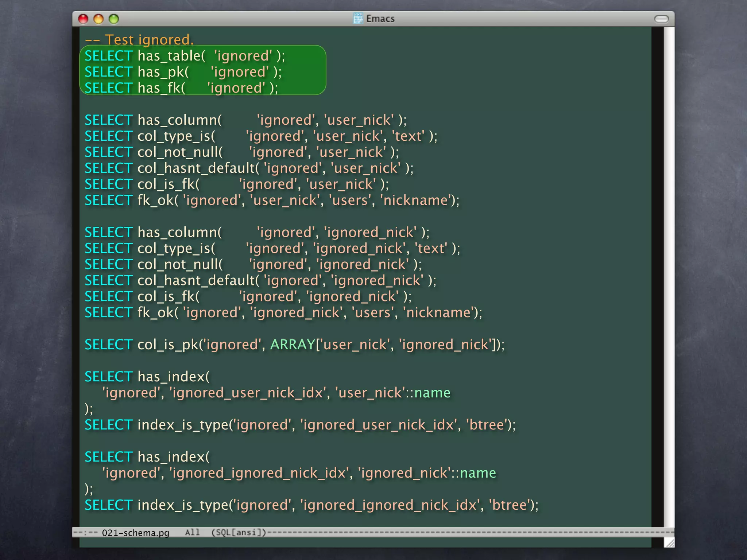Click the ARRAY keyword
The height and width of the screenshot is (560, 747).
coord(293,345)
